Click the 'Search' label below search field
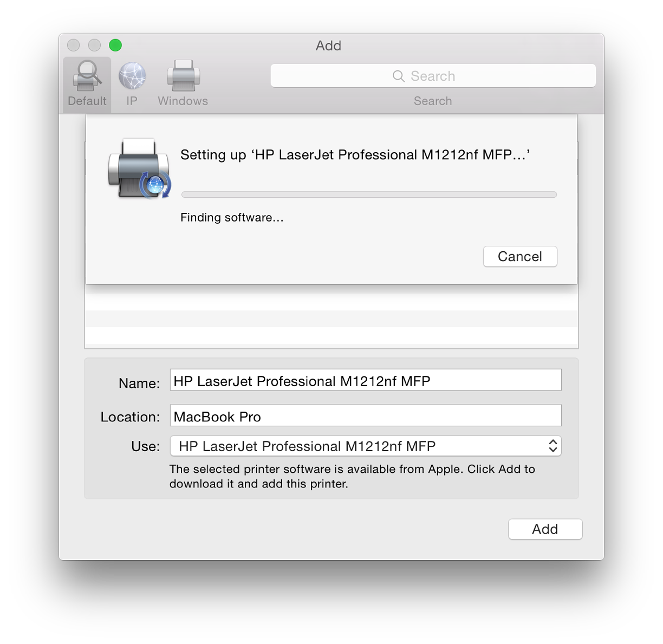The height and width of the screenshot is (644, 663). click(x=433, y=101)
